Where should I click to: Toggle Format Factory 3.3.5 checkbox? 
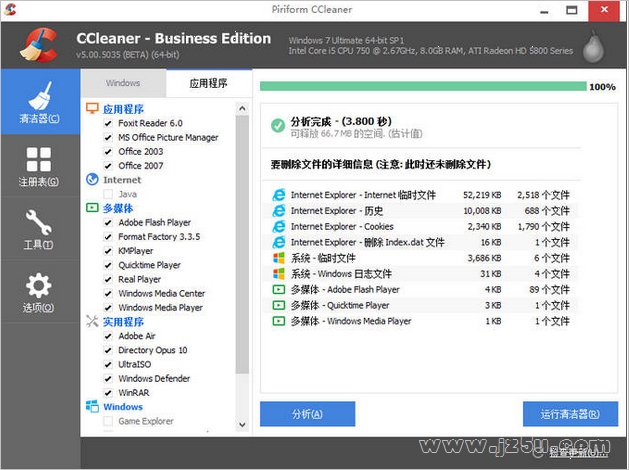[108, 237]
